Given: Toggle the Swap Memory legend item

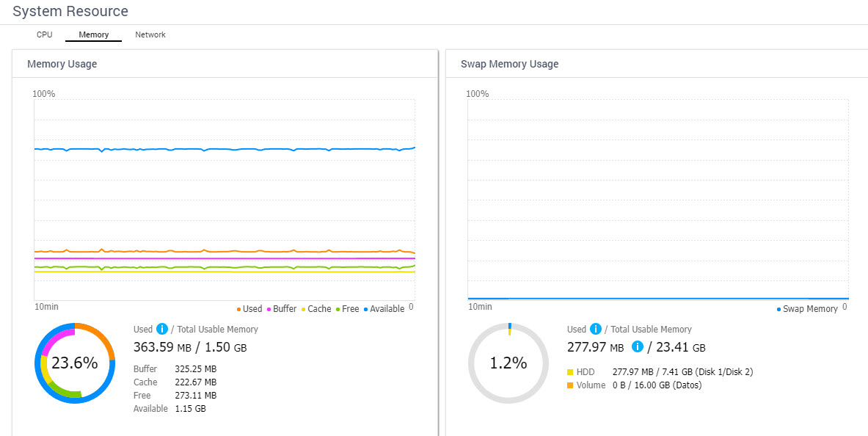Looking at the screenshot, I should tap(807, 309).
